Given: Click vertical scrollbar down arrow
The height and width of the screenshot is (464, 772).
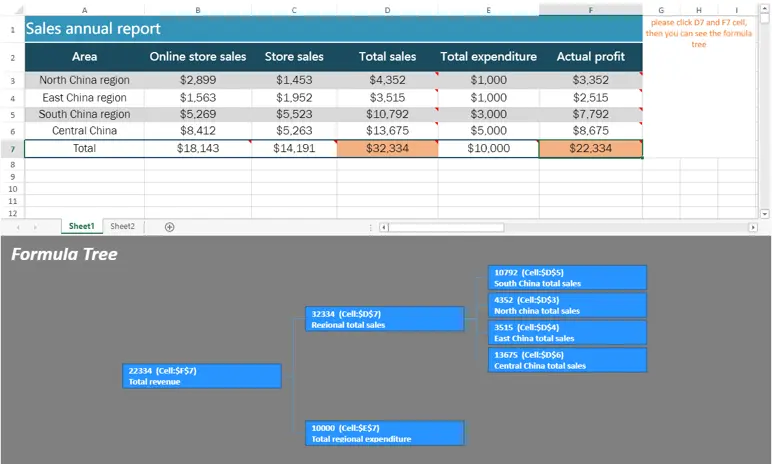Looking at the screenshot, I should [x=764, y=214].
